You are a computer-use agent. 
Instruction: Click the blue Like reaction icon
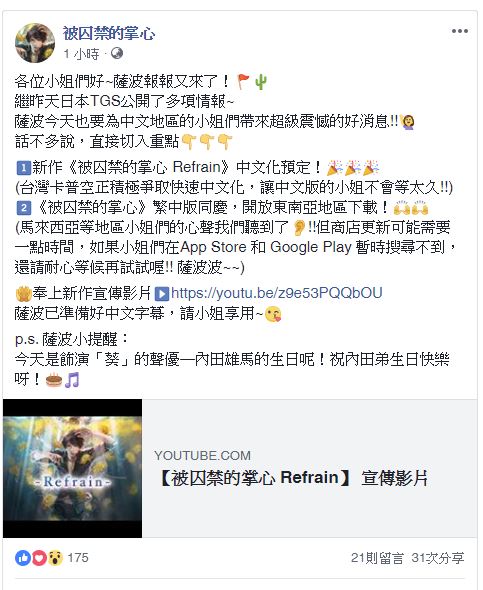pos(23,558)
